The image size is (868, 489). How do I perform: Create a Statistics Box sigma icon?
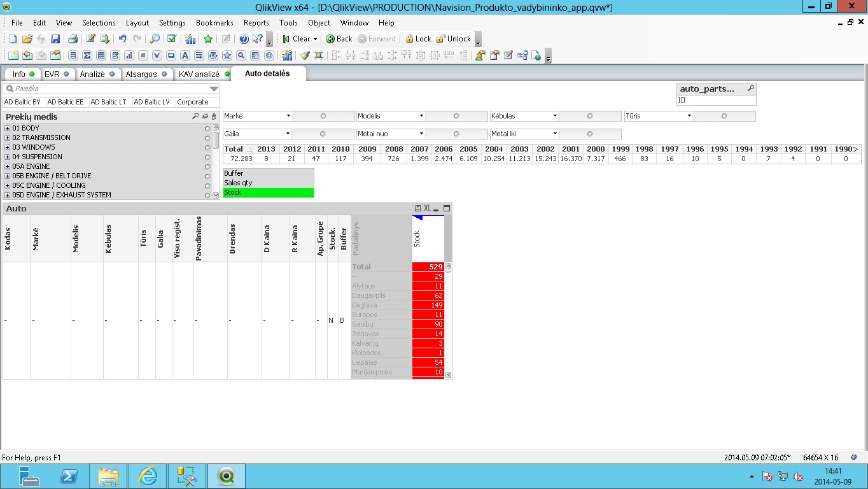[x=87, y=55]
